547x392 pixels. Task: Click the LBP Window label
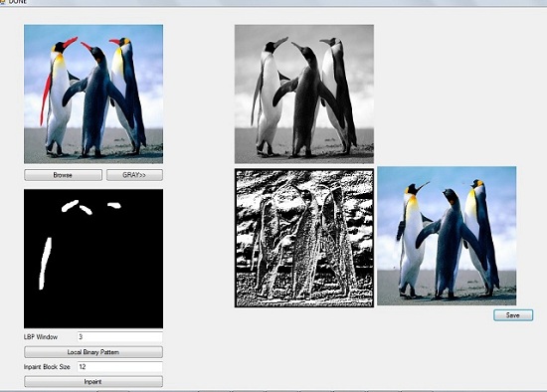click(41, 337)
